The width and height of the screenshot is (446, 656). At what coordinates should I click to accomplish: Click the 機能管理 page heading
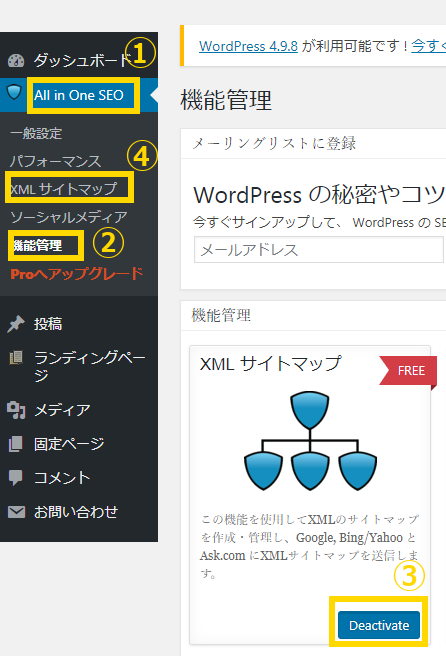226,100
